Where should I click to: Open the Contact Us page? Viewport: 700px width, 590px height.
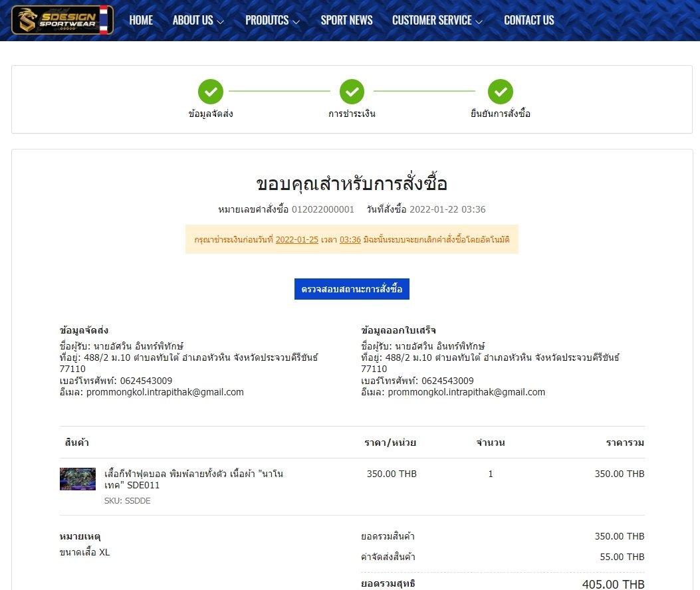point(528,20)
